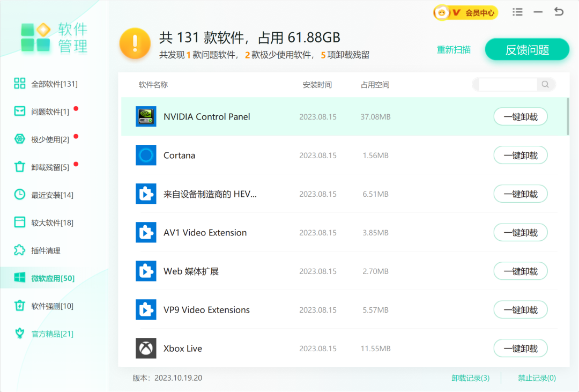
Task: Click 一键卸载 for the HEVC extension
Action: [521, 194]
